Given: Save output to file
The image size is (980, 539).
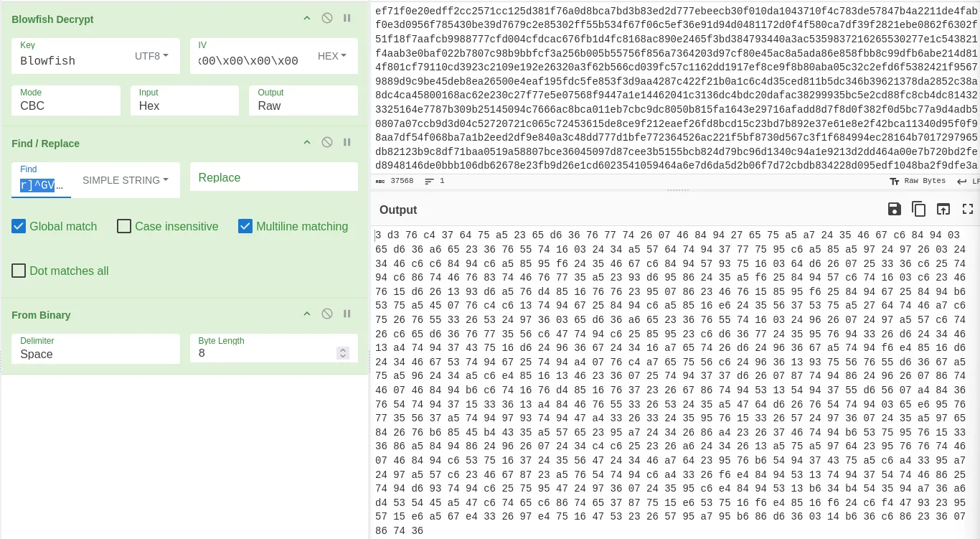Looking at the screenshot, I should click(895, 210).
